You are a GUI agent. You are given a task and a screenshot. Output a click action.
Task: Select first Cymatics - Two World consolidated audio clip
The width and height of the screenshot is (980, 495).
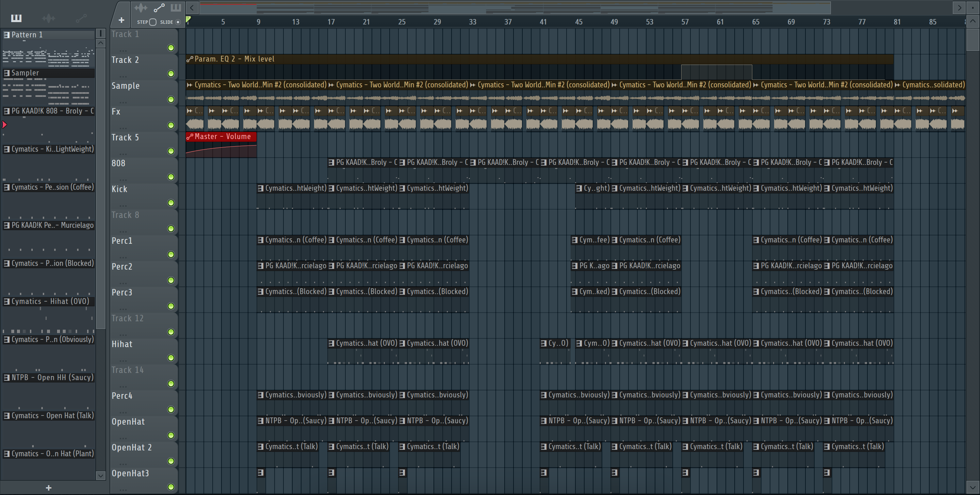(257, 85)
